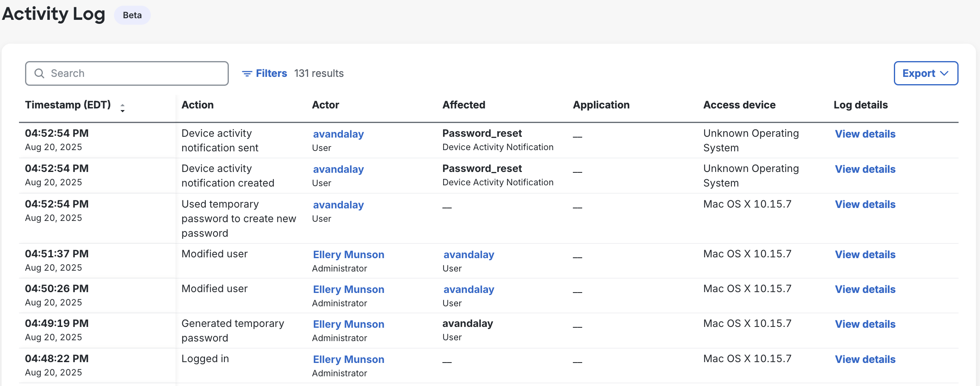Open the Export dropdown chevron

tap(945, 73)
